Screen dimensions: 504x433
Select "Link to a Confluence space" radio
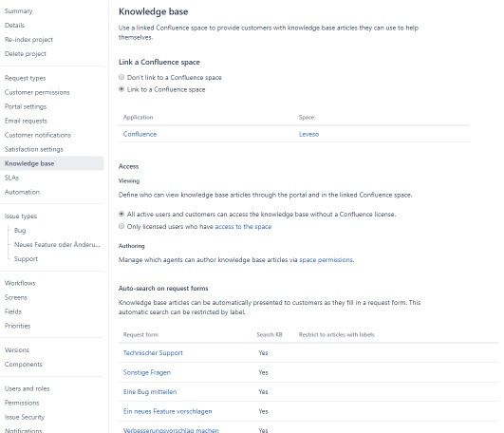click(121, 89)
